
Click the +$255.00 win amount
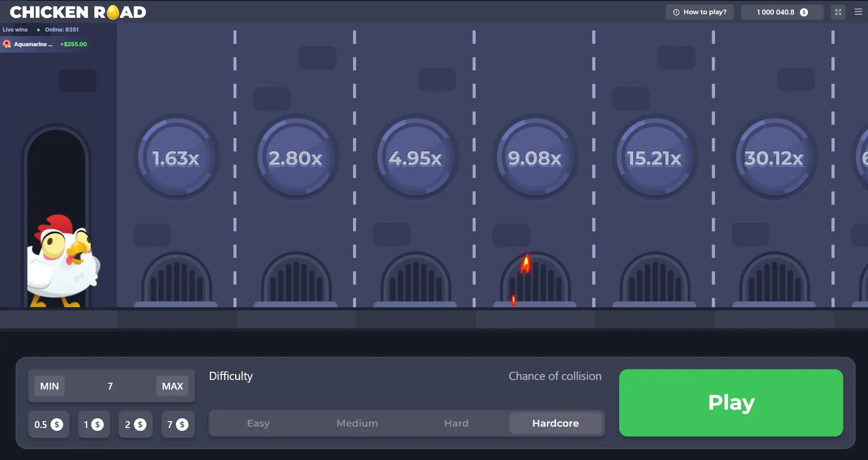[x=74, y=44]
